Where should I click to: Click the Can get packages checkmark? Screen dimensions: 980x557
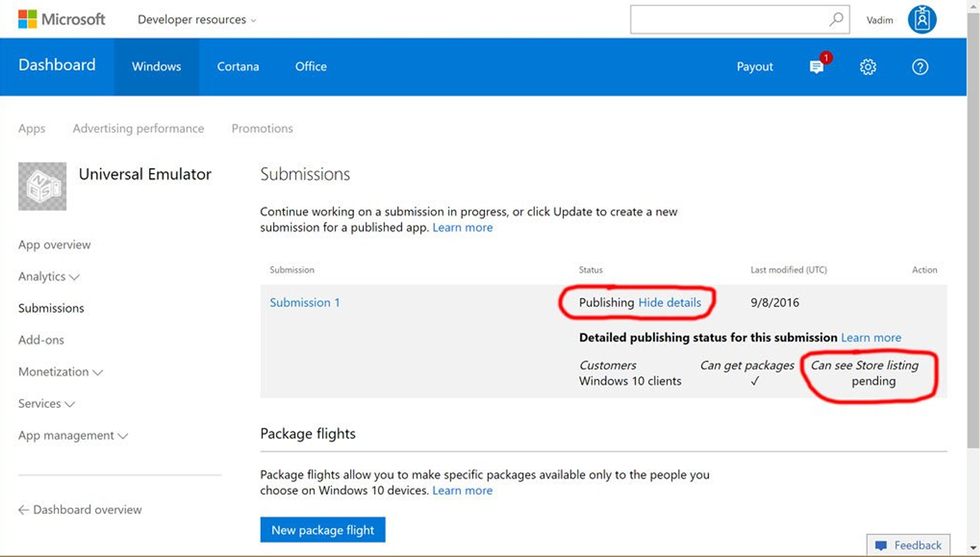(x=754, y=381)
